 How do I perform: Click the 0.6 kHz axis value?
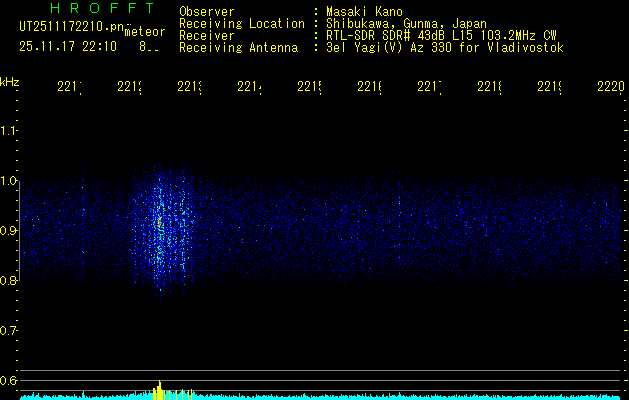(x=8, y=380)
